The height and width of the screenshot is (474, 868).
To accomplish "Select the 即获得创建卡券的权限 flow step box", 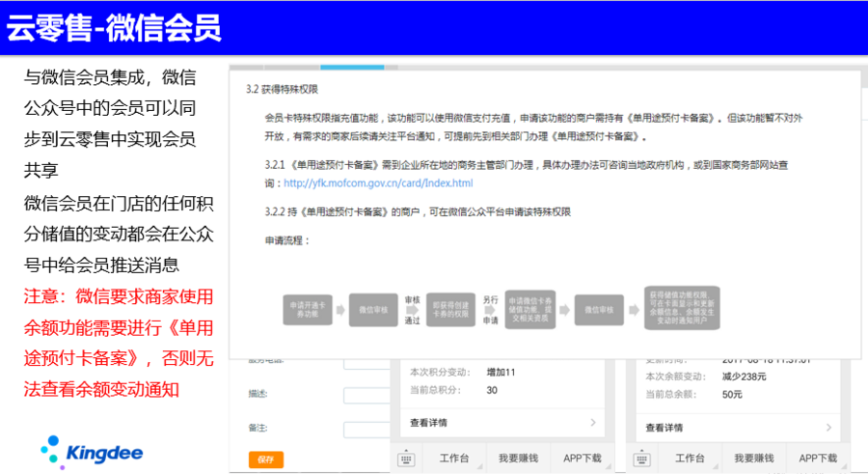I will [x=450, y=309].
